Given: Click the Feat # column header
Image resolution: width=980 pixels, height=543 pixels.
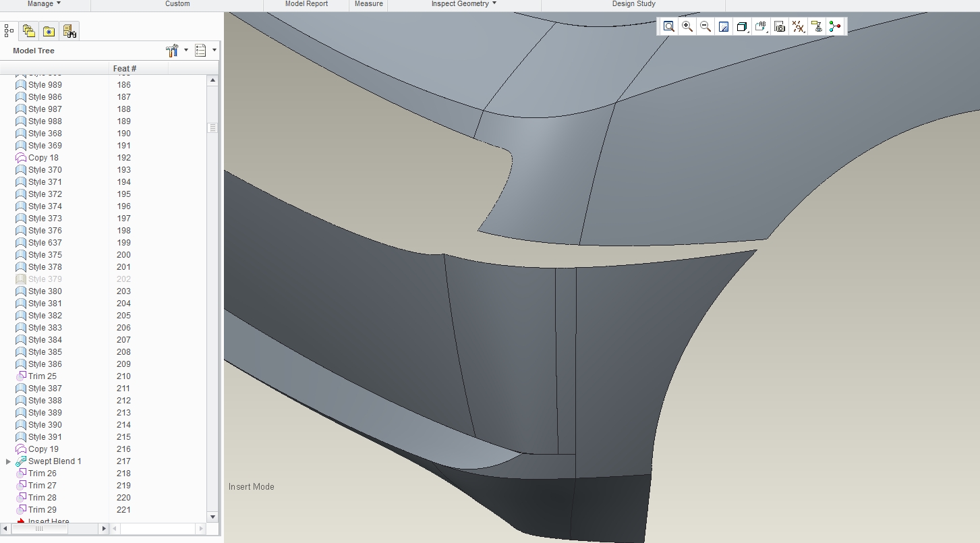Looking at the screenshot, I should (x=125, y=69).
